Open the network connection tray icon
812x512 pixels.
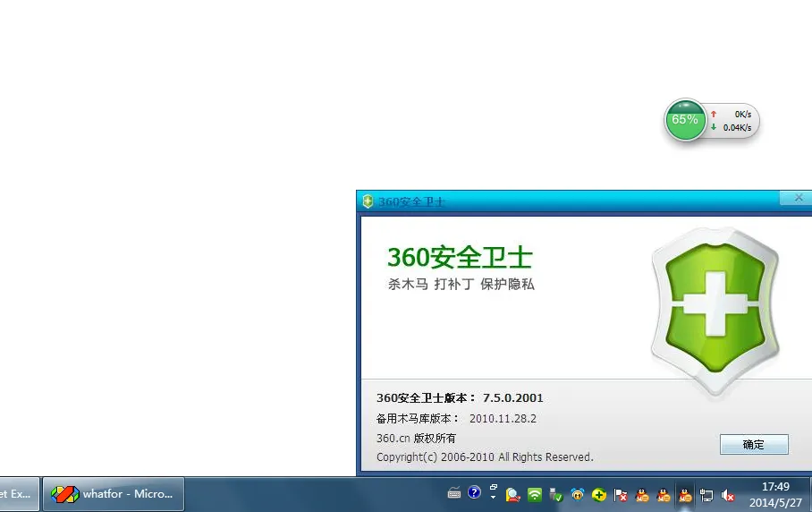point(706,495)
